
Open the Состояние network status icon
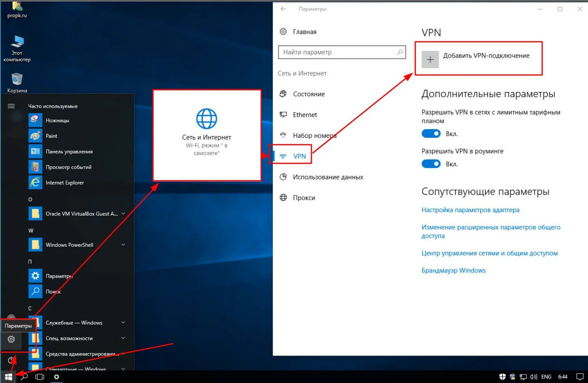tap(283, 94)
